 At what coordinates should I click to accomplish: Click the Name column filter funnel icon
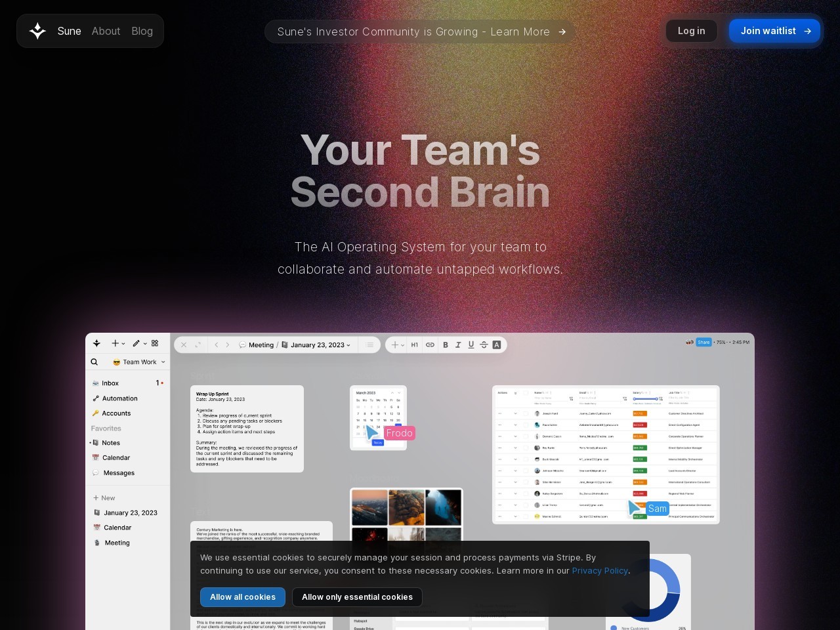pos(571,398)
